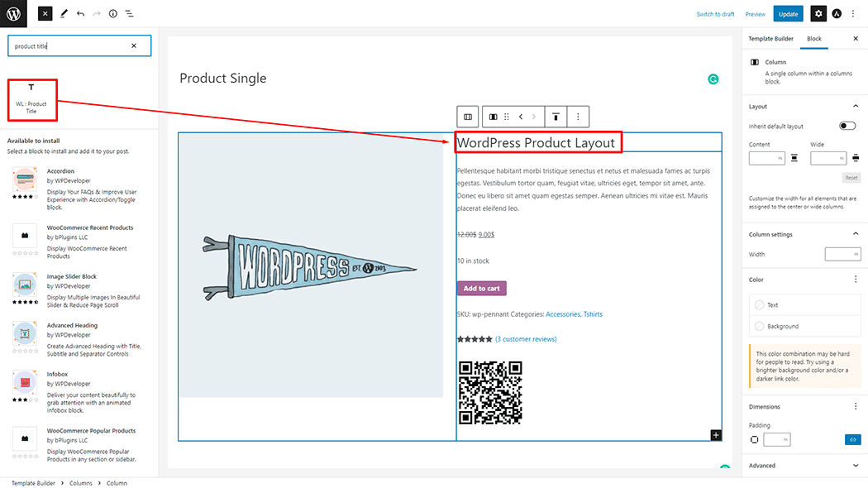Viewport: 868px width, 488px height.
Task: Click the layout Reset button
Action: (x=851, y=178)
